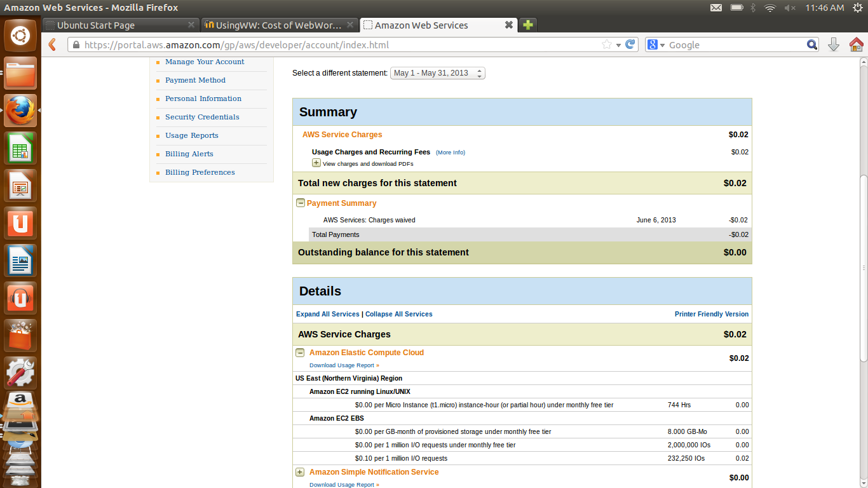Collapse the Payment Summary section

pos(301,203)
